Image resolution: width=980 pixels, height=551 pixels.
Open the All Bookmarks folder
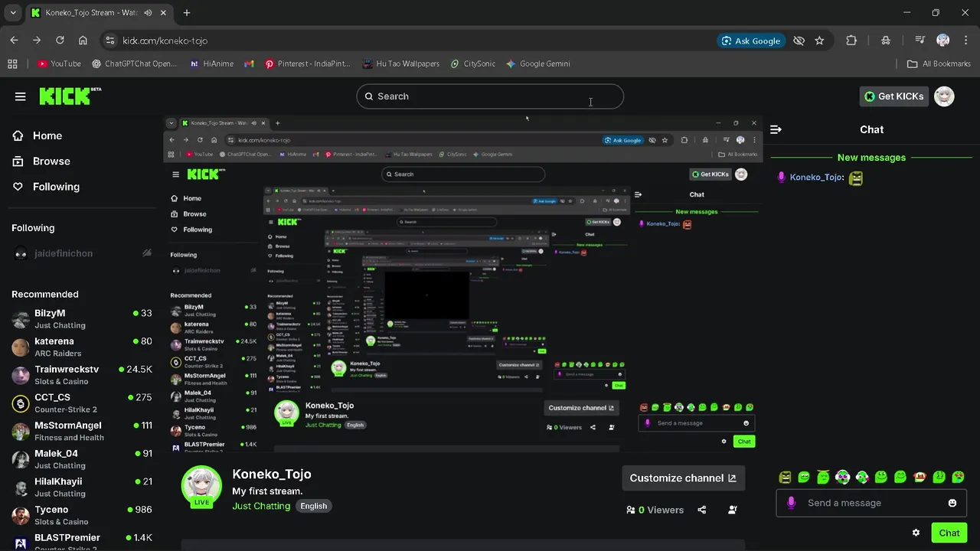939,64
